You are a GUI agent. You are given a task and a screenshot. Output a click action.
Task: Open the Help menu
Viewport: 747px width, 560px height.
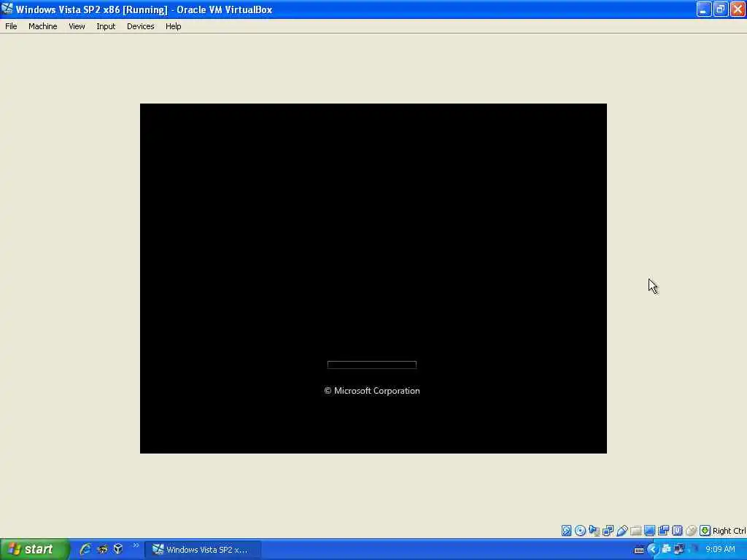coord(173,26)
